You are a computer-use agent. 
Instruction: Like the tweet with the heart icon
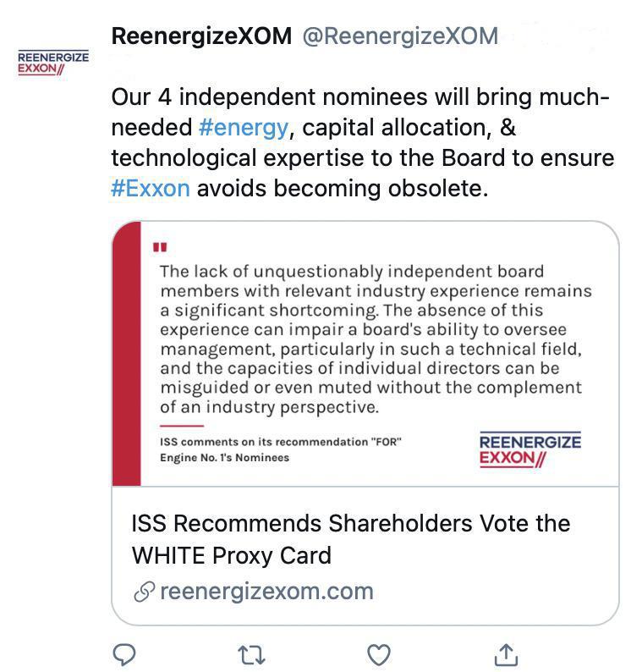(x=378, y=653)
